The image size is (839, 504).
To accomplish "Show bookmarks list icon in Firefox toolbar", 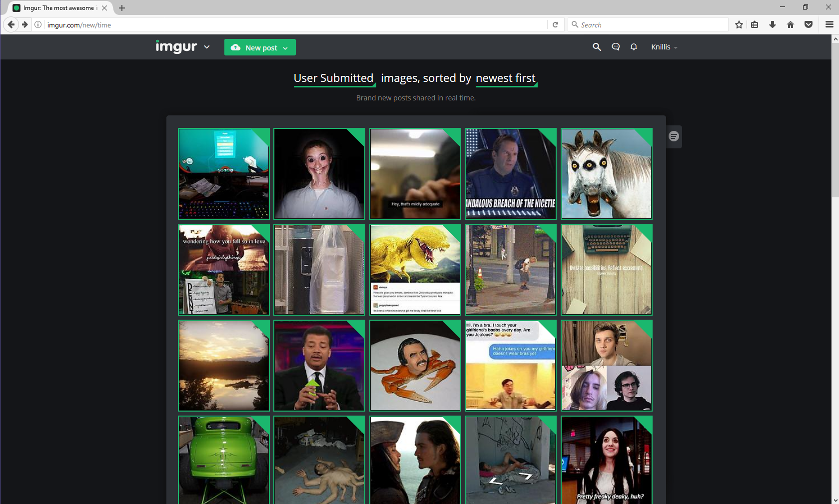I will click(x=755, y=24).
